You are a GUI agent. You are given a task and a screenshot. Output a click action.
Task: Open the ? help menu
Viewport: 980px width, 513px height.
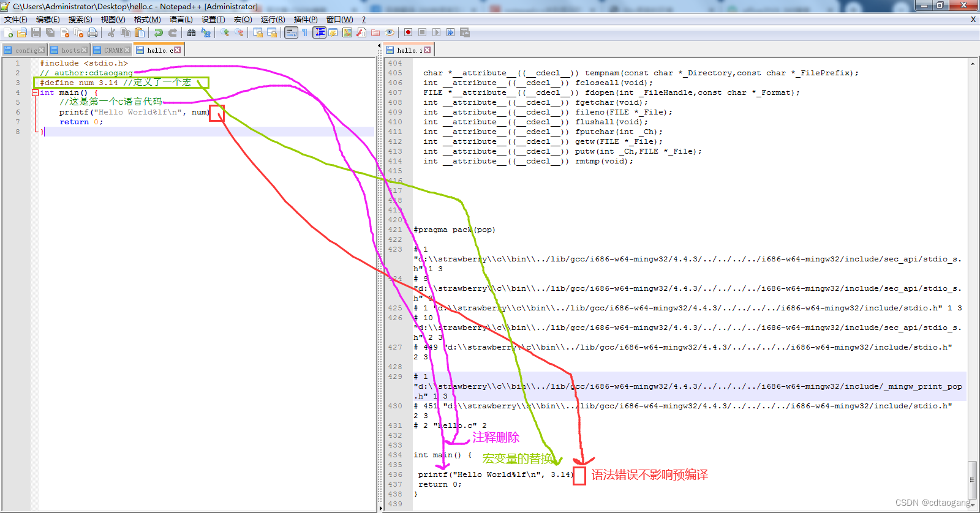tap(364, 20)
